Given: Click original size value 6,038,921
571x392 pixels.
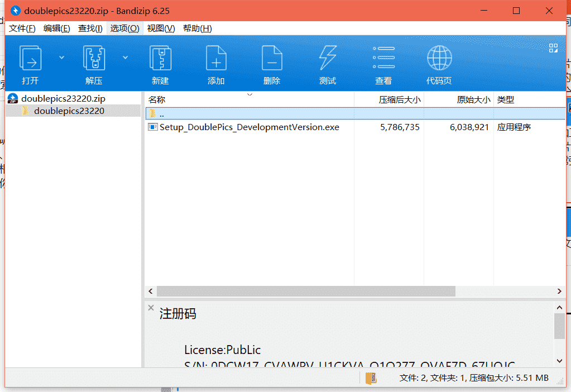Looking at the screenshot, I should [x=469, y=127].
